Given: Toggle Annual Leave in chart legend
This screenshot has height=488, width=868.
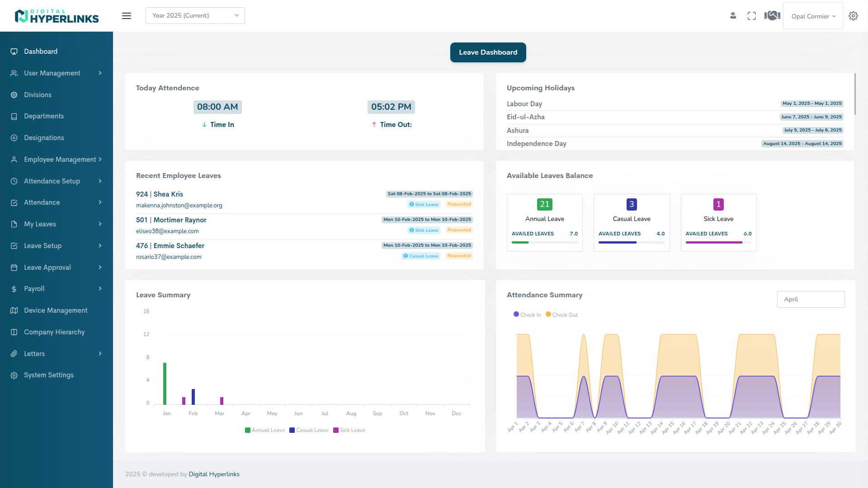Looking at the screenshot, I should point(265,430).
